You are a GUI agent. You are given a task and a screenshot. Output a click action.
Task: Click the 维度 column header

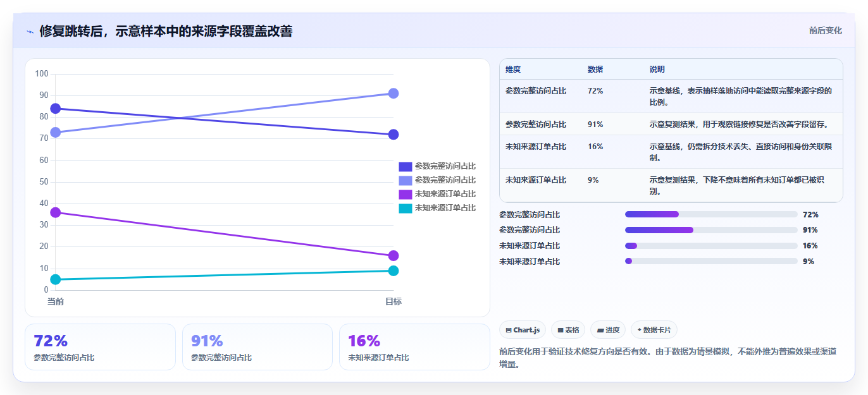513,69
